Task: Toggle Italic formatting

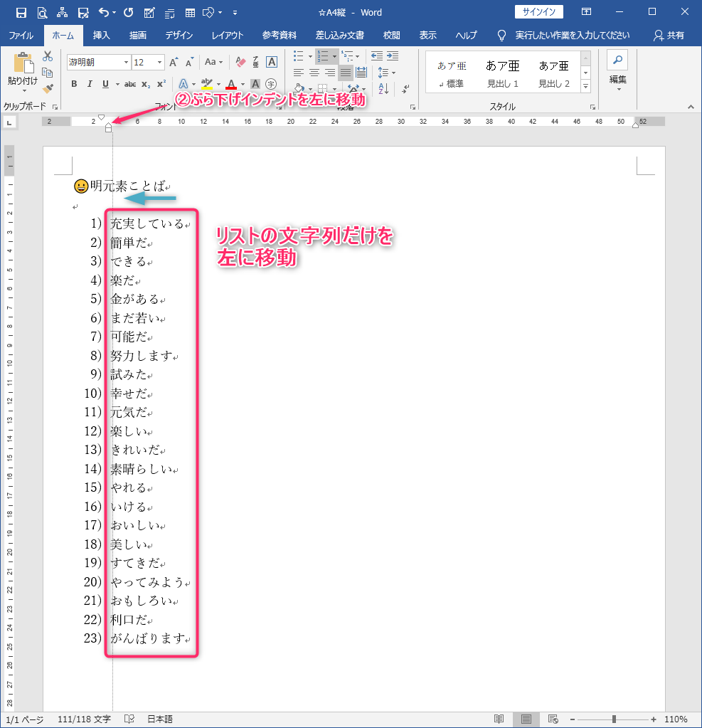Action: [x=90, y=84]
